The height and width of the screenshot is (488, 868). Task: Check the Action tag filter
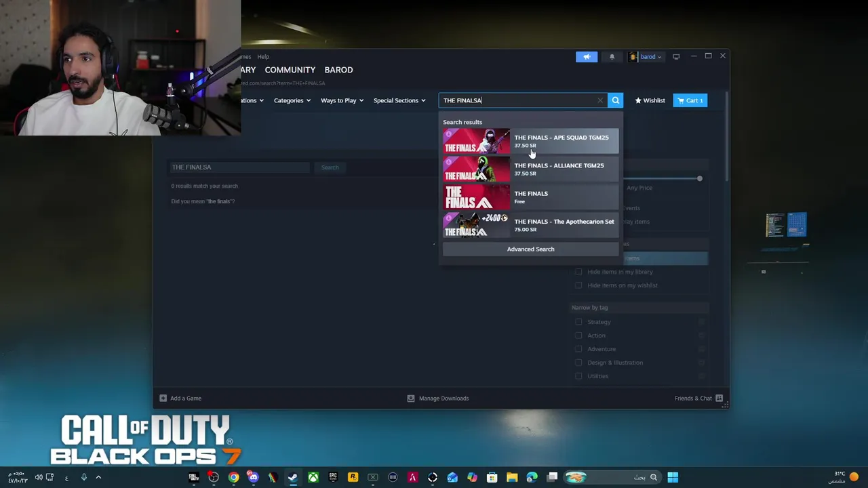point(578,335)
